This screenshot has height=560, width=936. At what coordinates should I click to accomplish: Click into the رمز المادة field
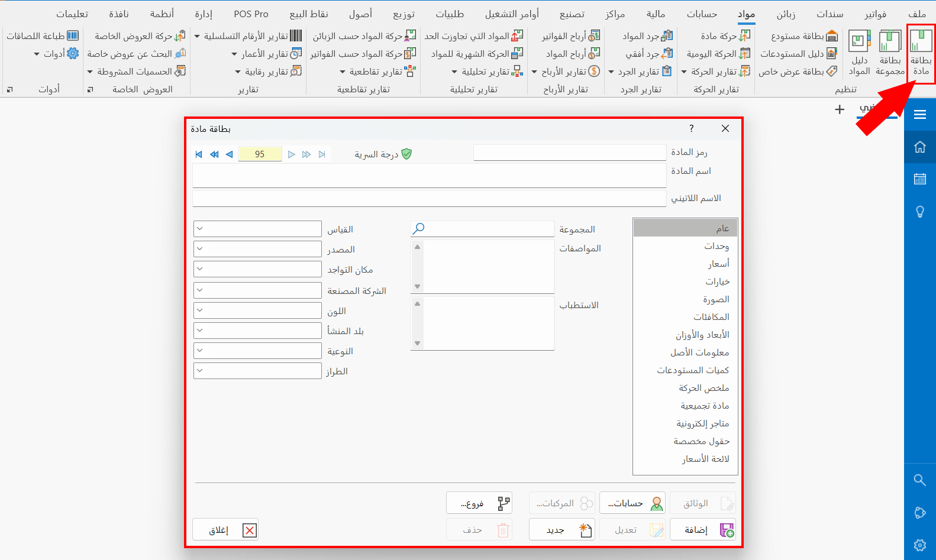(x=570, y=153)
